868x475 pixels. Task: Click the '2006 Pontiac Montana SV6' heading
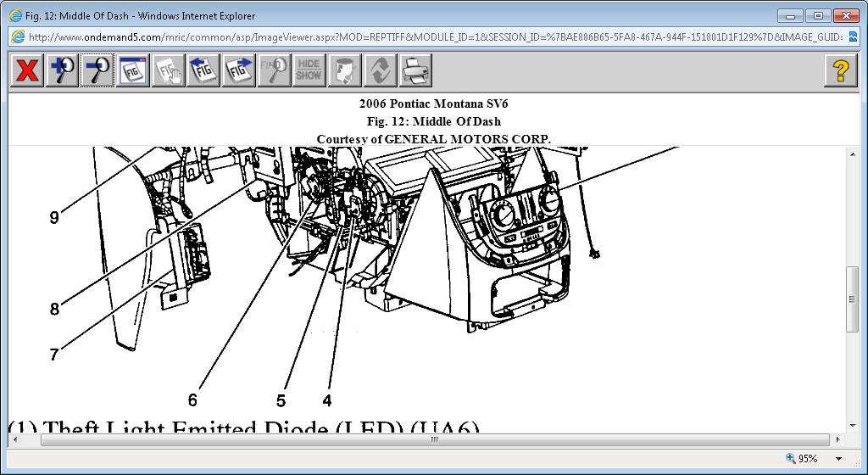[433, 103]
